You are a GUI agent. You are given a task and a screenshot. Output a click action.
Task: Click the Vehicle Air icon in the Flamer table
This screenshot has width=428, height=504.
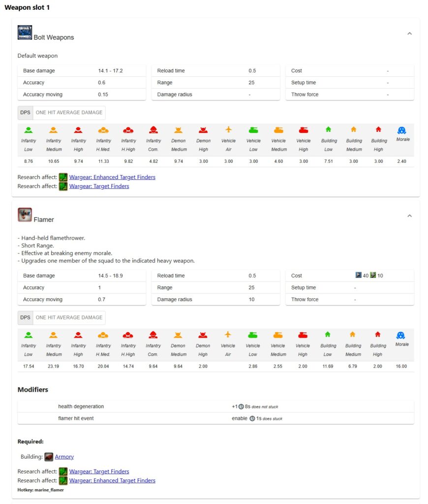coord(228,335)
